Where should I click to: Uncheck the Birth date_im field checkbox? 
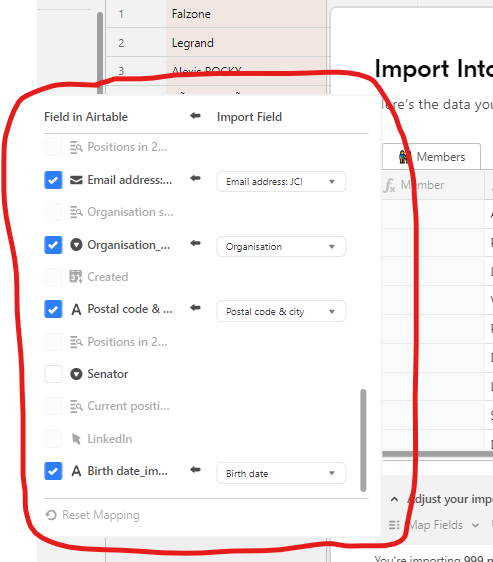(53, 471)
